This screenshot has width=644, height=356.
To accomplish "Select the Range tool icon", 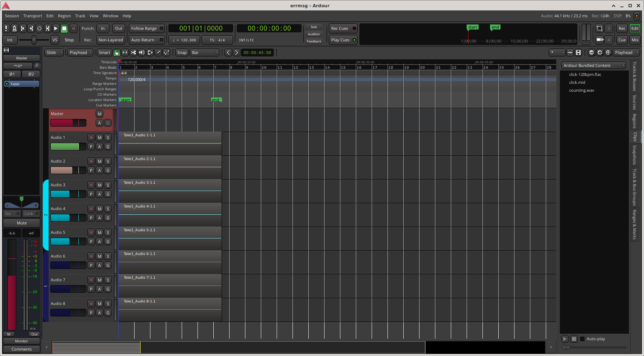I will coord(125,53).
